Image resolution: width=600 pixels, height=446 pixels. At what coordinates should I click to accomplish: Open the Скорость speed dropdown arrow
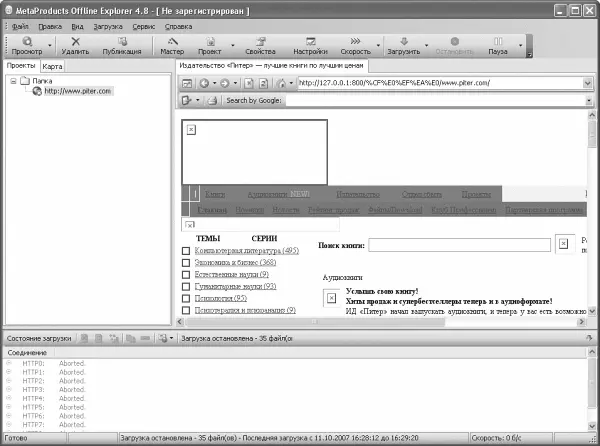click(378, 46)
